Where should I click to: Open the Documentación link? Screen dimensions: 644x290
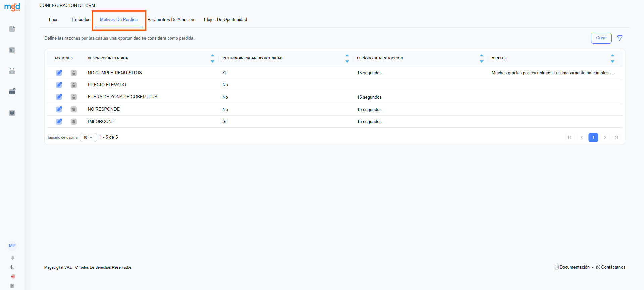(572, 267)
